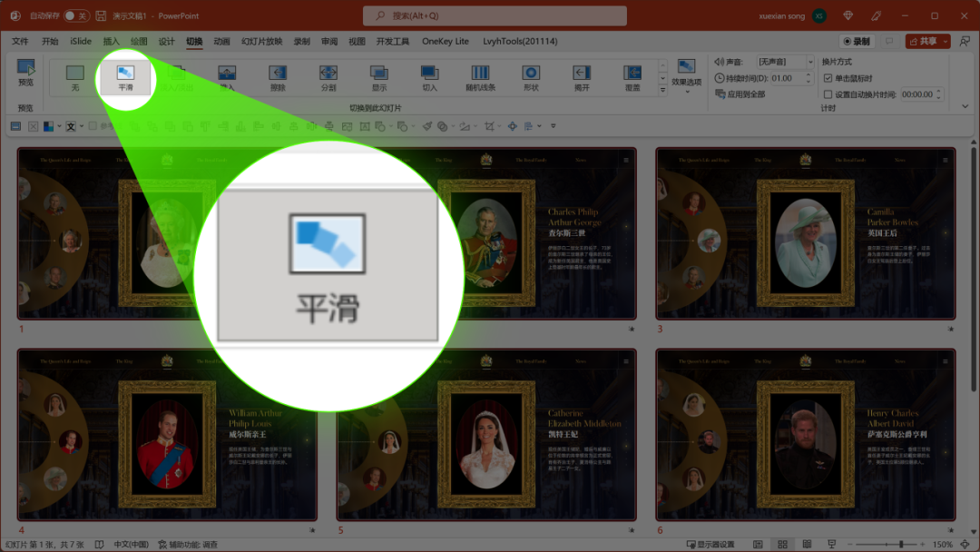Select slide 3 thumbnail Camilla Parker Bowles
This screenshot has height=552, width=980.
[x=805, y=234]
